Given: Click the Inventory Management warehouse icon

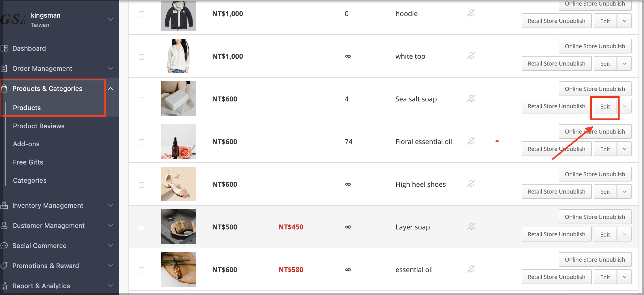Looking at the screenshot, I should click(4, 205).
